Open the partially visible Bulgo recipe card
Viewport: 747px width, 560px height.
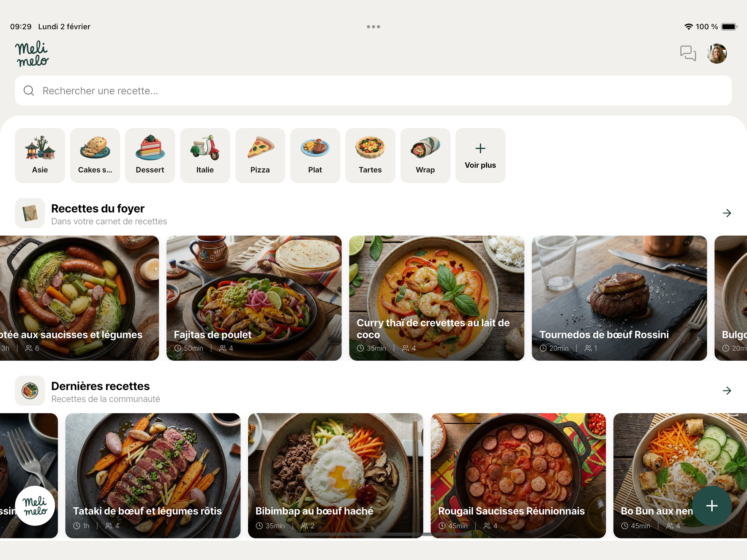click(731, 298)
